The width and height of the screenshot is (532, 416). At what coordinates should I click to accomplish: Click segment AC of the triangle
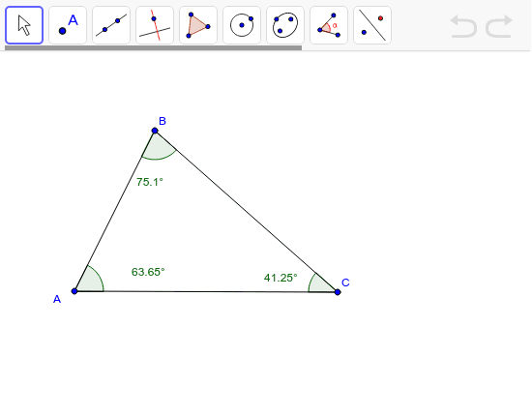click(206, 291)
